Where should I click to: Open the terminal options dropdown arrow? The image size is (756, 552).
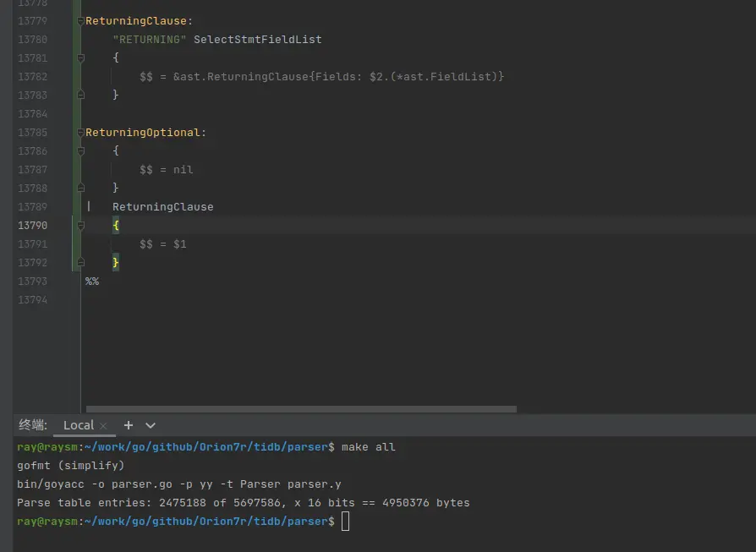coord(151,425)
